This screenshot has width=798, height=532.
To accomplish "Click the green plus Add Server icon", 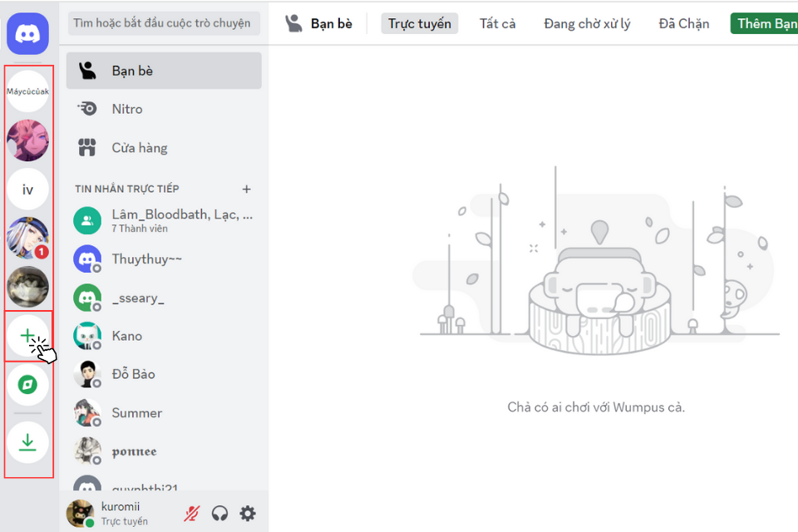I will coord(28,336).
